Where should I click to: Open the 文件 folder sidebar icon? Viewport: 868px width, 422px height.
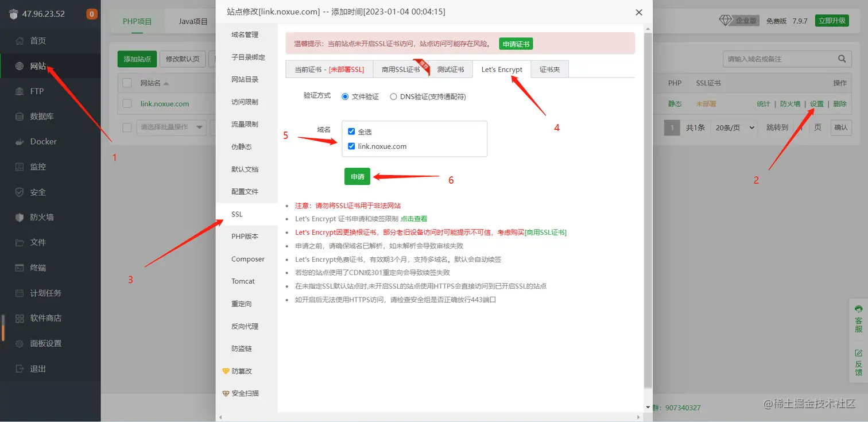20,242
